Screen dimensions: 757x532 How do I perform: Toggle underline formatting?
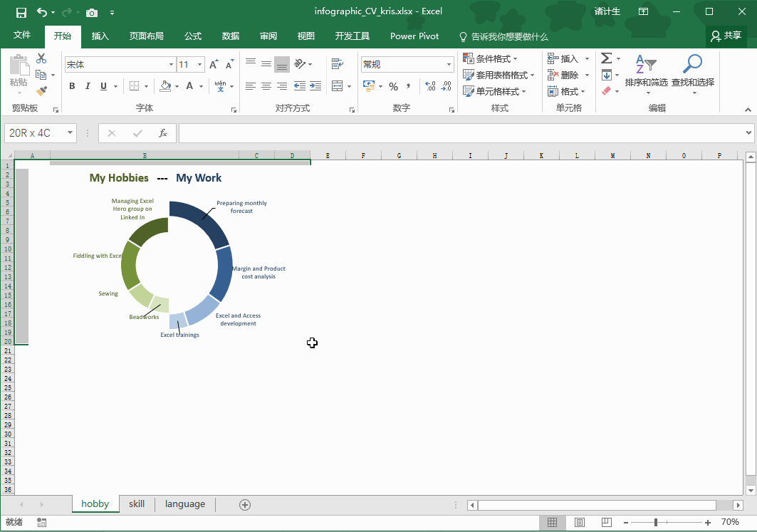(x=103, y=86)
